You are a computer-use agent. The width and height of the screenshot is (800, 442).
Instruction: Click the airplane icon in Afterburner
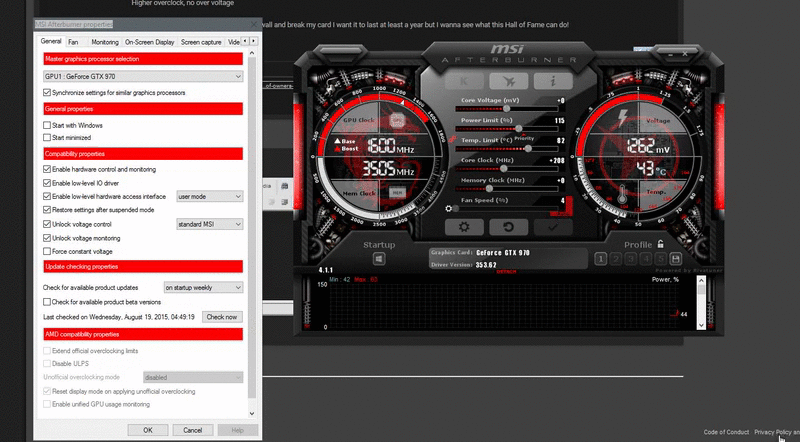pyautogui.click(x=509, y=81)
